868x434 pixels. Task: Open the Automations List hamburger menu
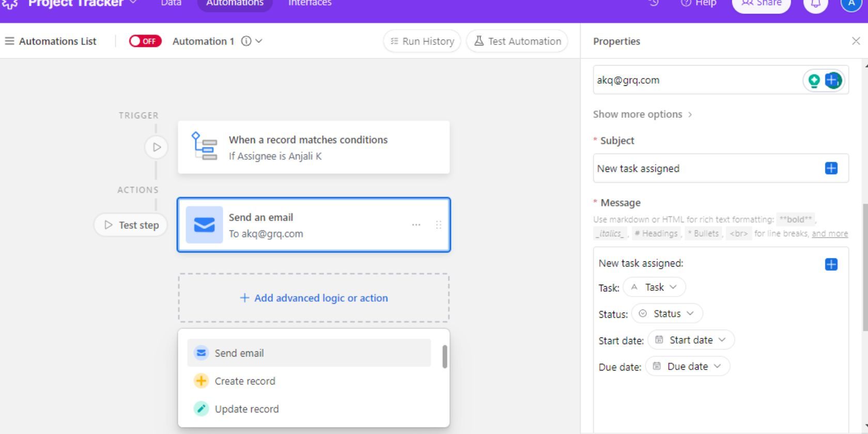coord(9,41)
